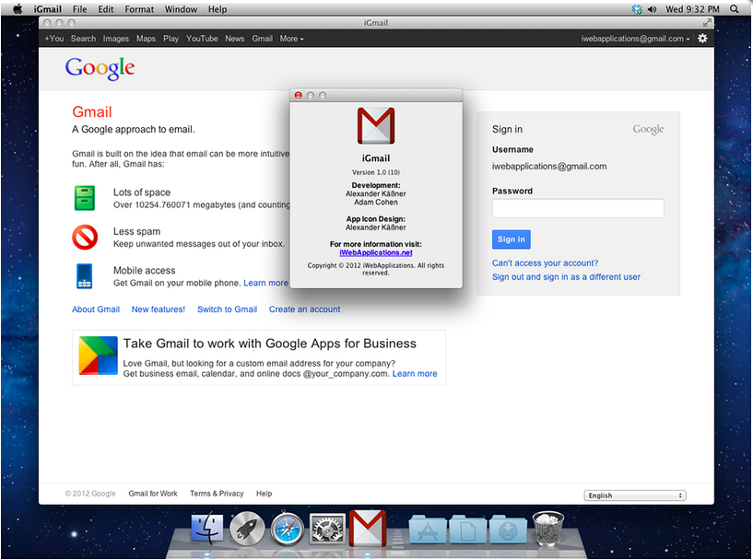Click the Help link in page footer
This screenshot has width=753, height=560.
click(x=265, y=494)
